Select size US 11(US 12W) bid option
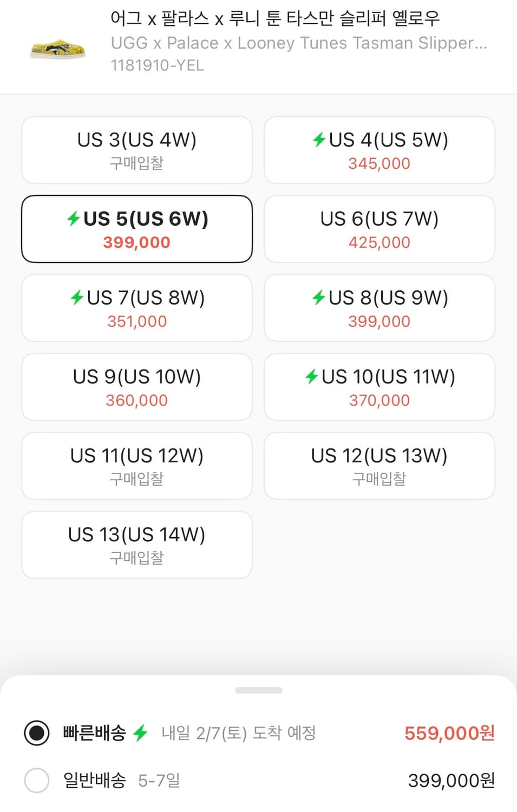 click(x=137, y=466)
